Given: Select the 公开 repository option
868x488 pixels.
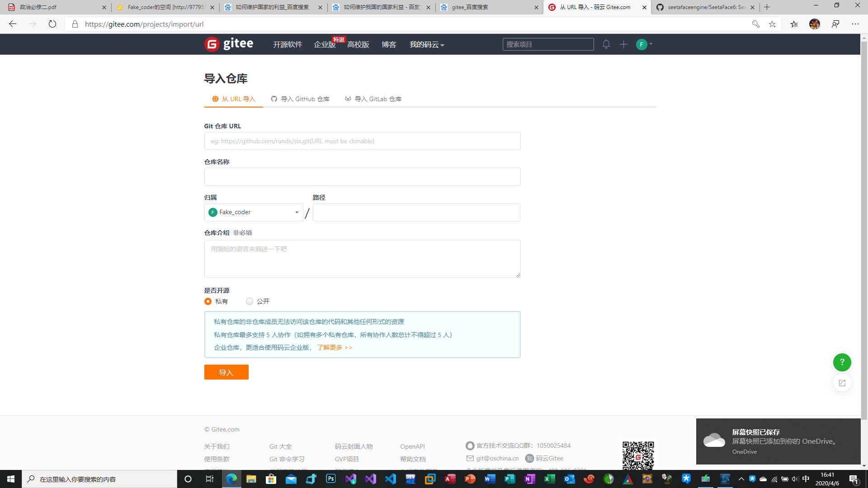Looking at the screenshot, I should point(249,301).
